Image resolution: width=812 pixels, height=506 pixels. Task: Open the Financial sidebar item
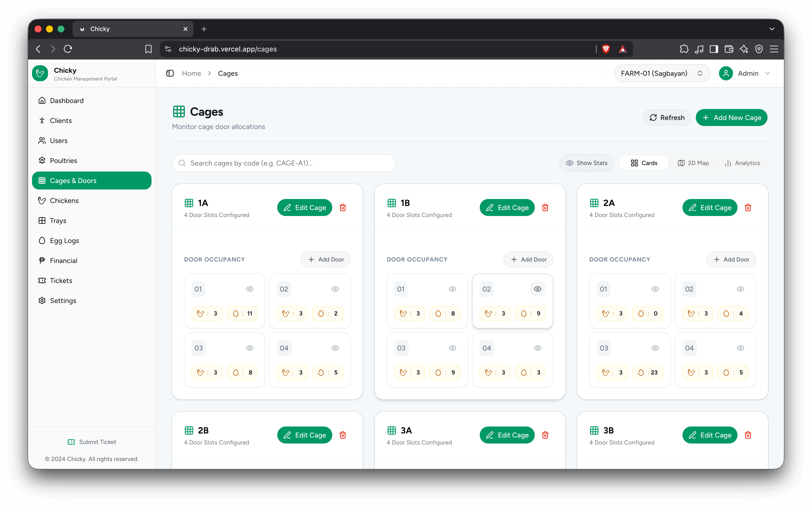coord(92,260)
